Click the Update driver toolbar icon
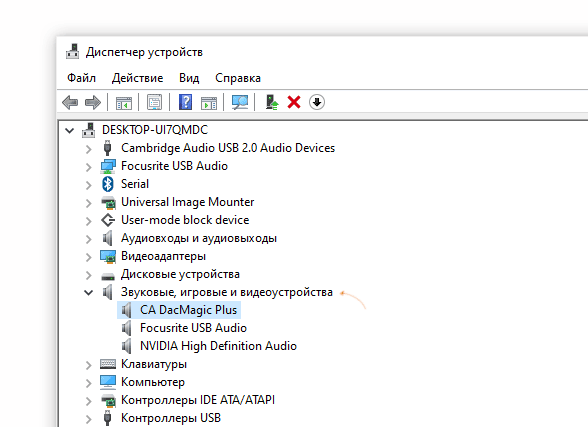Viewport: 588px width, 427px height. 272,102
